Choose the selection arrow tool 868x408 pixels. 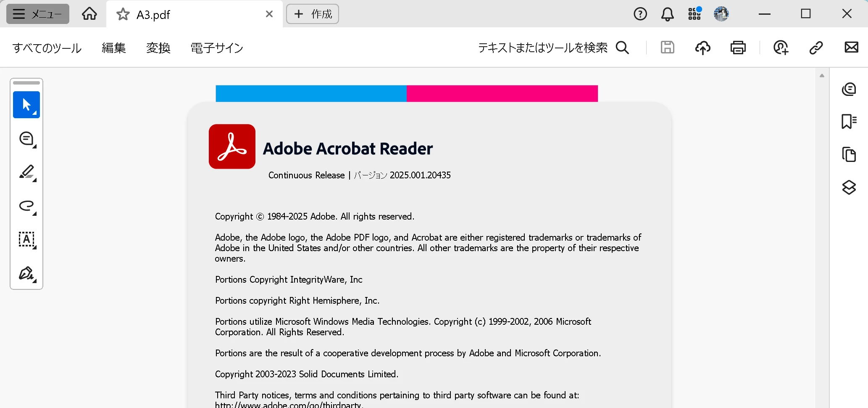click(x=26, y=105)
